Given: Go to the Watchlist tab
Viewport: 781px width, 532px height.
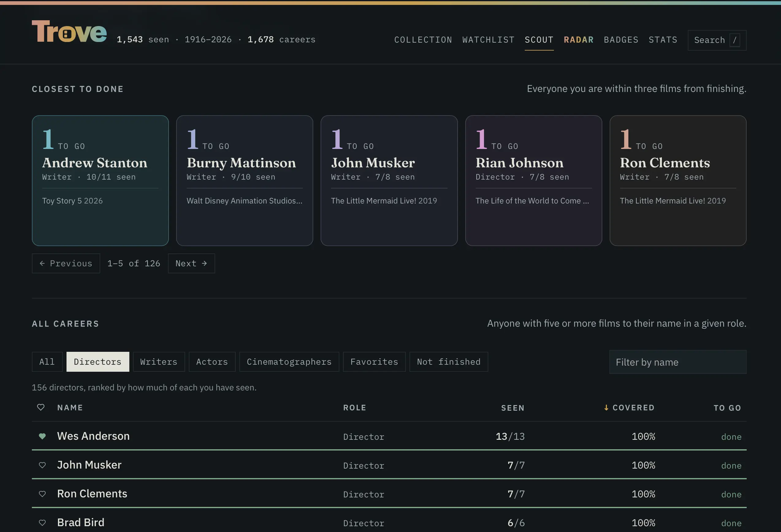Looking at the screenshot, I should tap(488, 40).
